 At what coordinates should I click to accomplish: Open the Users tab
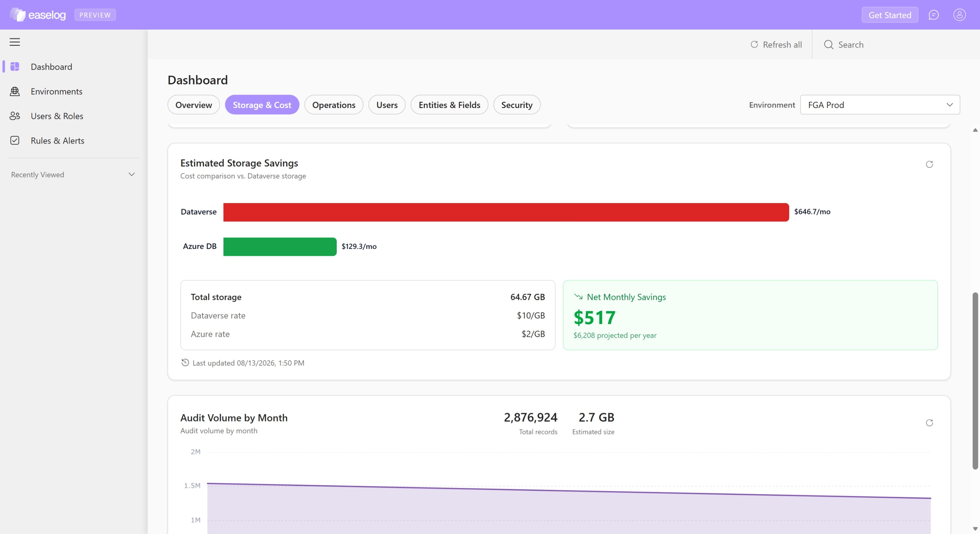(x=387, y=105)
